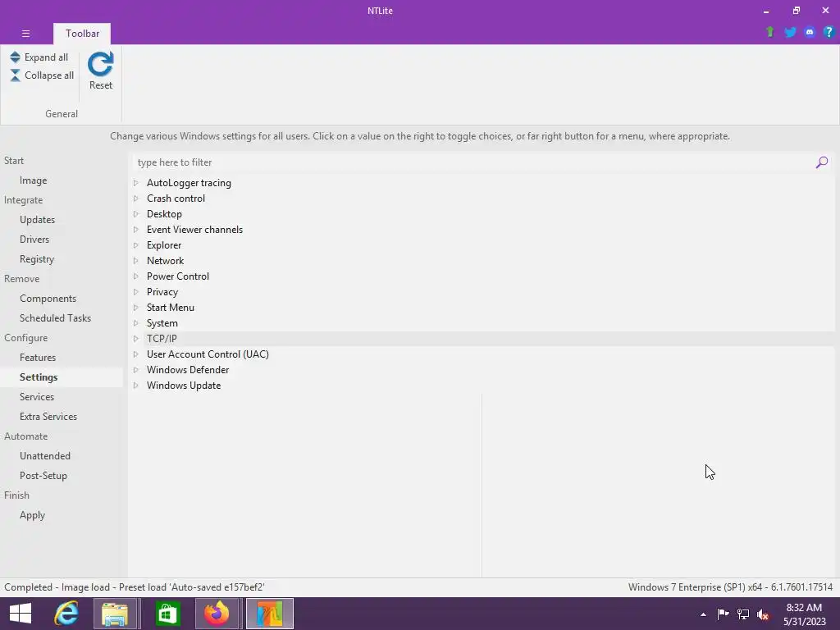Viewport: 840px width, 630px height.
Task: Expand the System settings arrow
Action: tap(136, 323)
